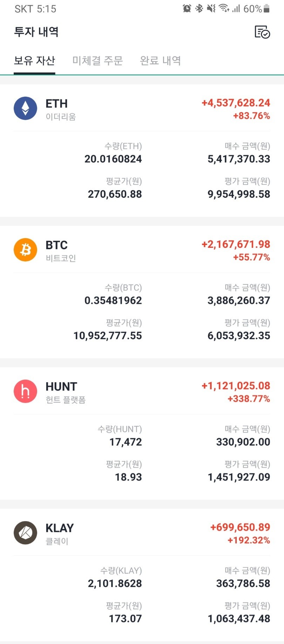Tap the Ethereum coin logo icon

tap(25, 108)
